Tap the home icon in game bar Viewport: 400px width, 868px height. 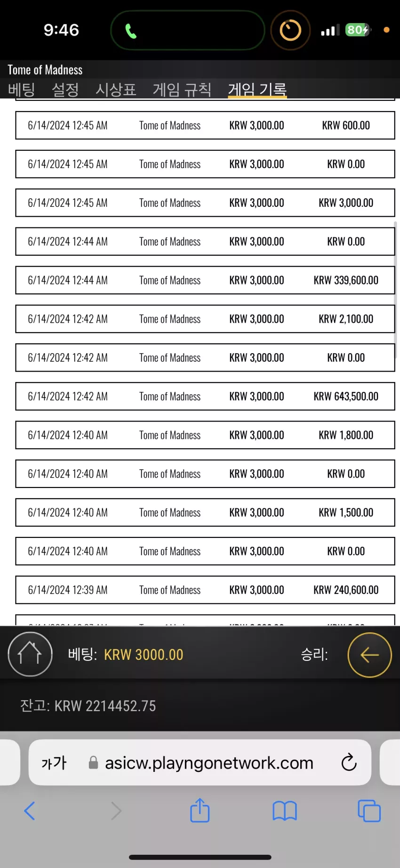[x=30, y=654]
